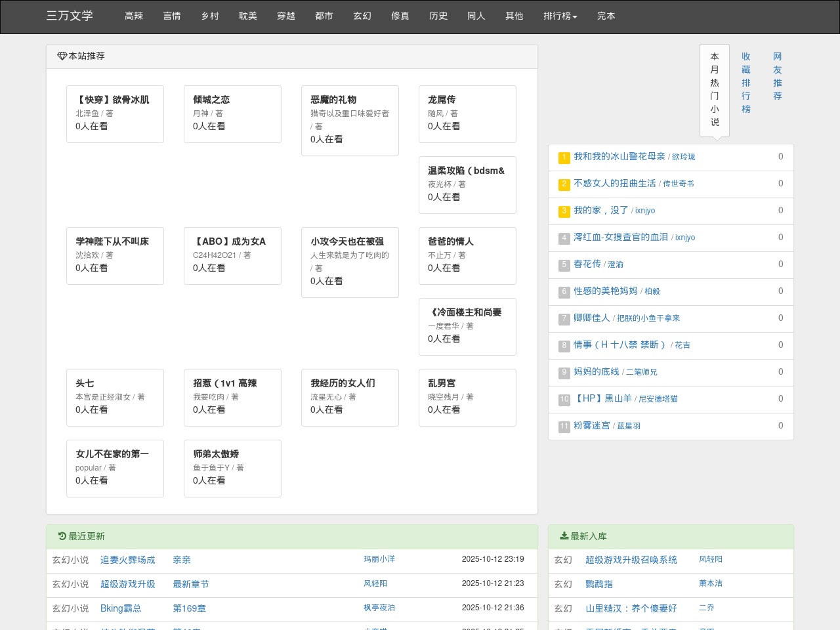Open the 其他 category
Image resolution: width=840 pixels, height=630 pixels.
[x=514, y=16]
